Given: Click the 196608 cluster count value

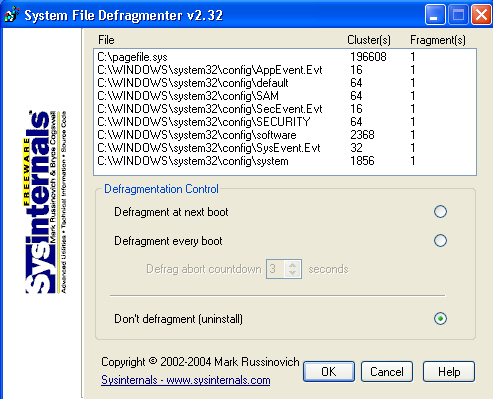Looking at the screenshot, I should (x=368, y=57).
